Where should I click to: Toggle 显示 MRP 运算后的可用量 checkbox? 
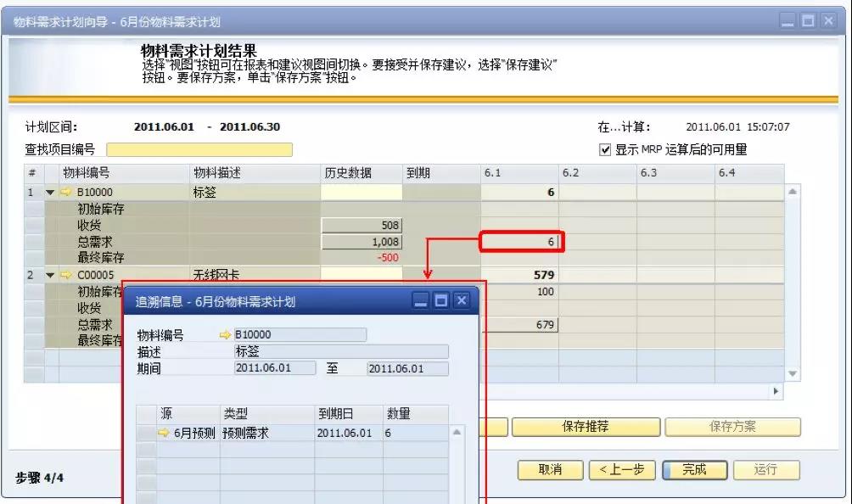[x=605, y=150]
